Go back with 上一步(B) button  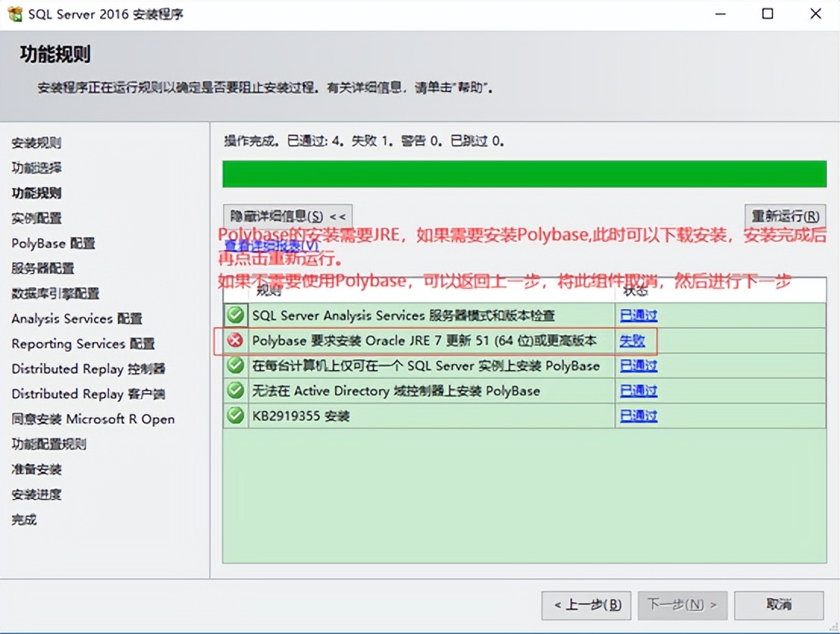[x=586, y=606]
